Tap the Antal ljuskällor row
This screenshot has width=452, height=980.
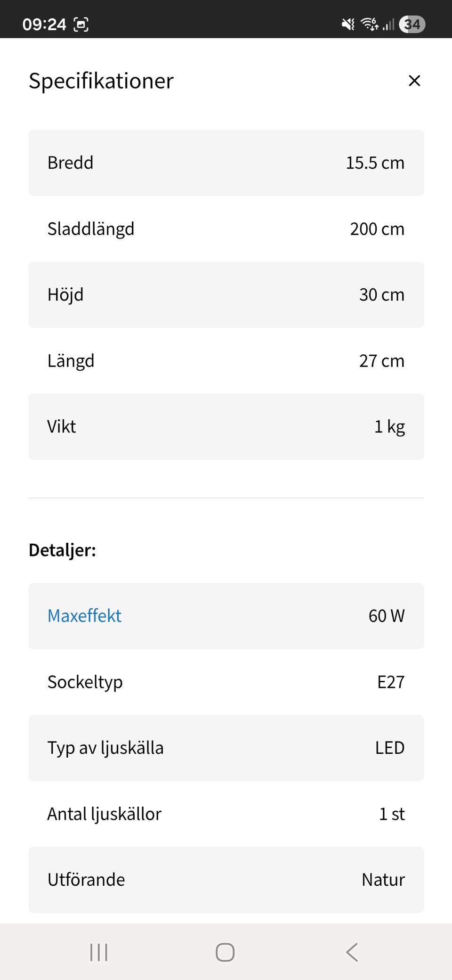click(226, 814)
